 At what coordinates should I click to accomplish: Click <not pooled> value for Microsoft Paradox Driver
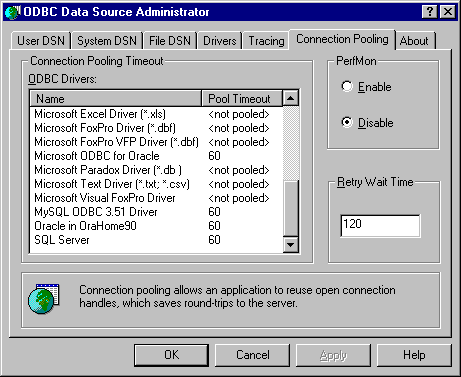click(239, 170)
